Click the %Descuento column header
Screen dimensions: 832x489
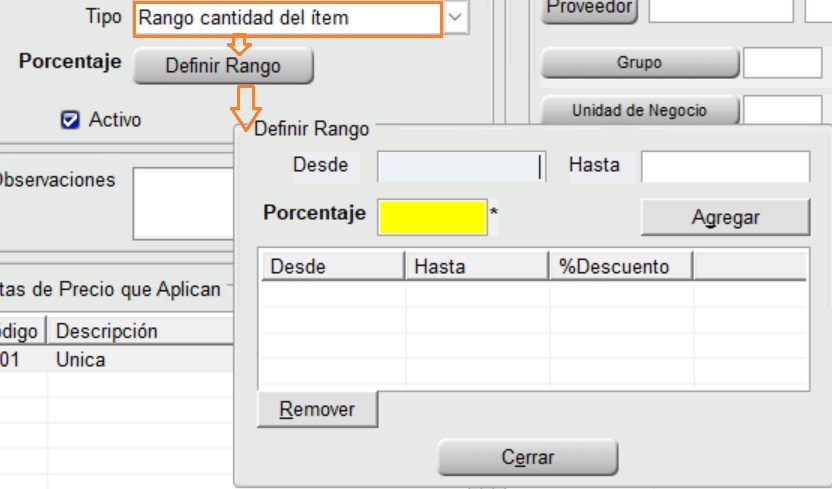pyautogui.click(x=621, y=266)
